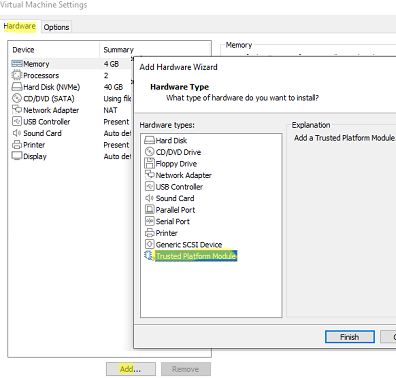
Task: Select Network Adapter icon in device list
Action: [x=17, y=110]
